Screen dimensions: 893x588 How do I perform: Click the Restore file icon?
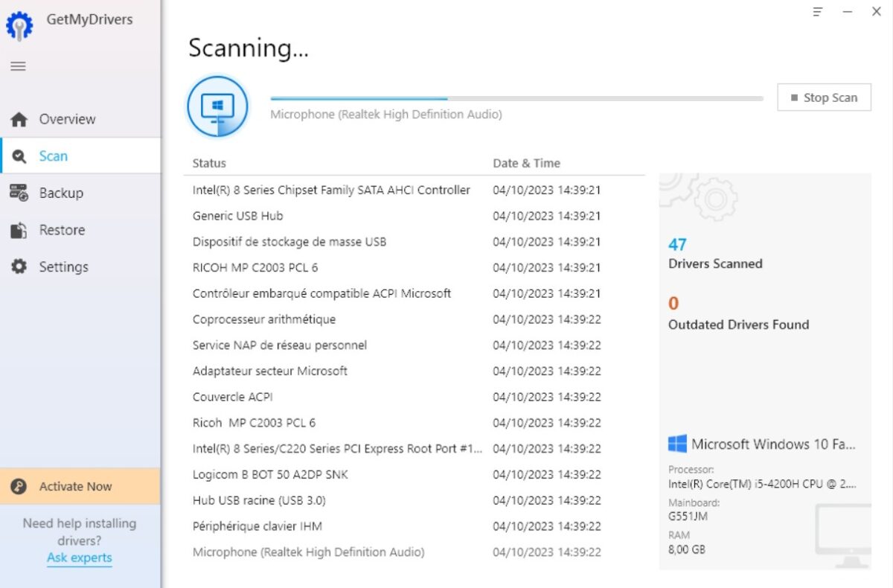pos(19,230)
